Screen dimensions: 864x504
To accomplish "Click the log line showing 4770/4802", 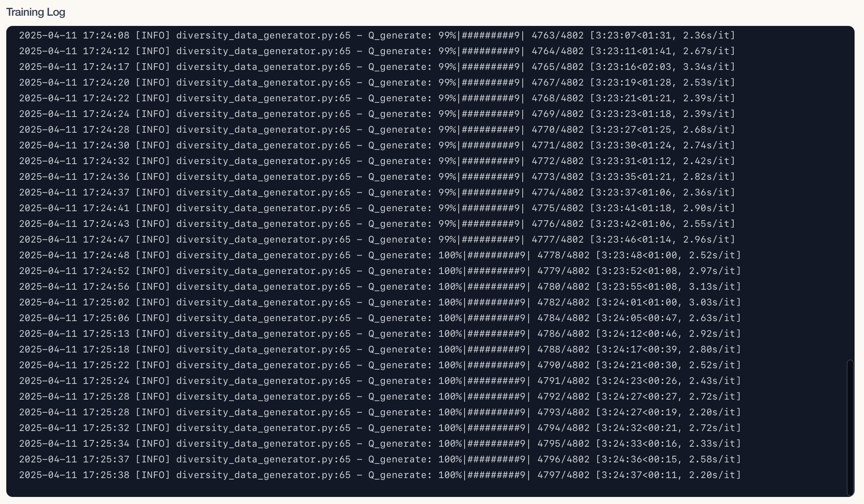I will (377, 130).
